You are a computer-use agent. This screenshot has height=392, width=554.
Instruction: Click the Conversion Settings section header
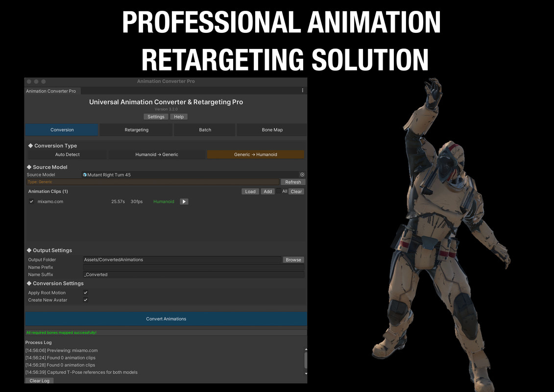coord(55,284)
